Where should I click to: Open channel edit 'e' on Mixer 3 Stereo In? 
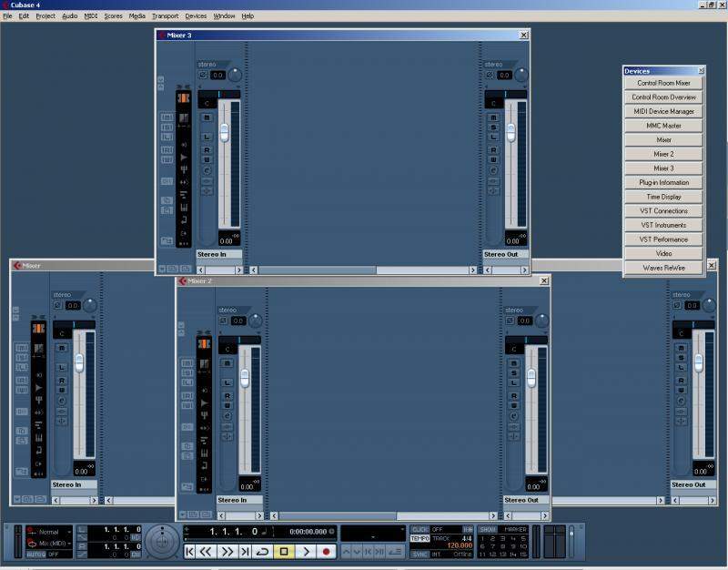pyautogui.click(x=207, y=170)
